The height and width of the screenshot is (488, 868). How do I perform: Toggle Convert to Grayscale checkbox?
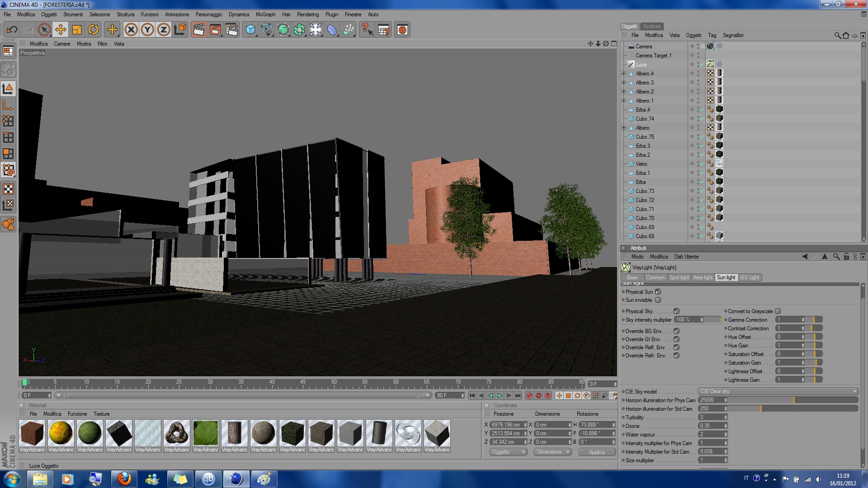point(778,311)
